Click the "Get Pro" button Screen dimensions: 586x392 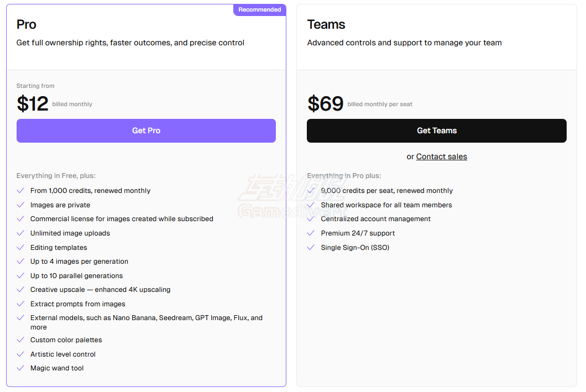pos(146,130)
